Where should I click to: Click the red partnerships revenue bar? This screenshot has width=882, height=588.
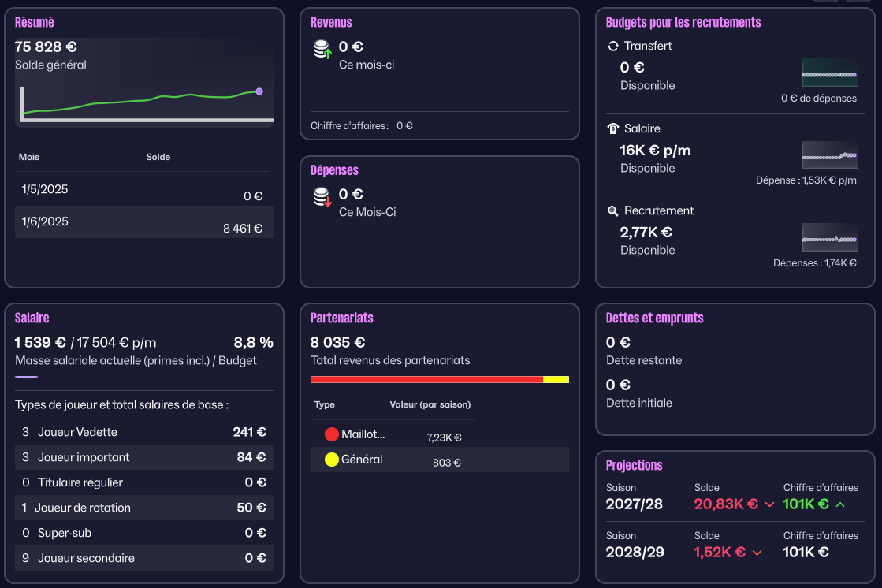tap(426, 379)
